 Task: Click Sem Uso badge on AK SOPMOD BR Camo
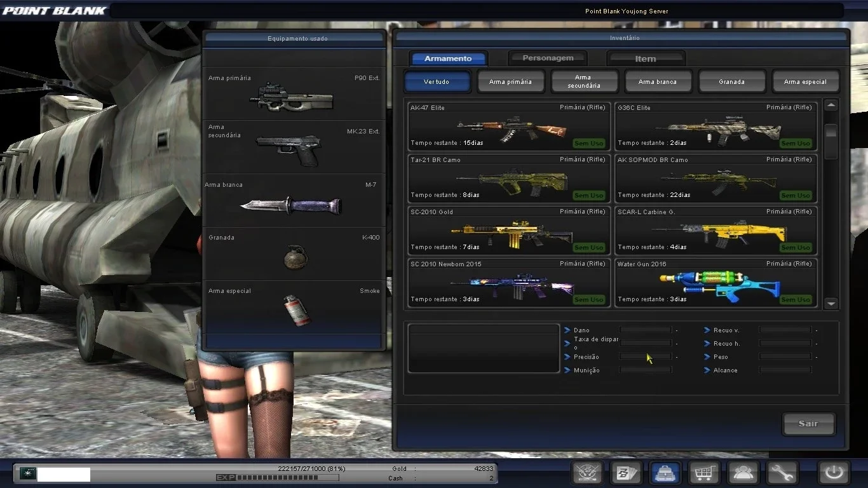796,195
